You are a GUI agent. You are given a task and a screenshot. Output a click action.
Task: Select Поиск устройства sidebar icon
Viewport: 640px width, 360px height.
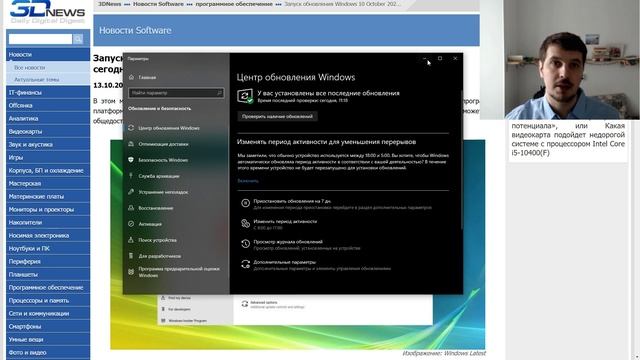click(x=131, y=240)
